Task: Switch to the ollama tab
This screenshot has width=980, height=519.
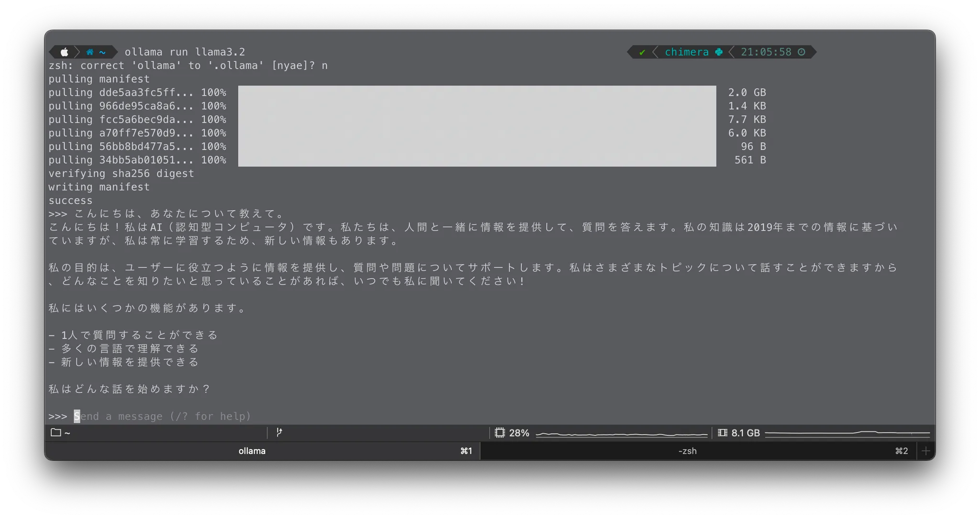Action: pyautogui.click(x=252, y=451)
